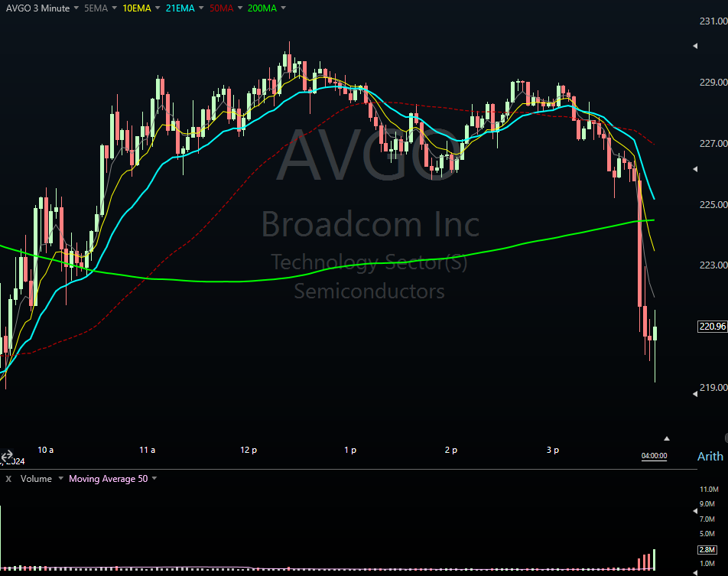Open the AVGO 3 Minute timeframe dropdown arrow

point(76,8)
